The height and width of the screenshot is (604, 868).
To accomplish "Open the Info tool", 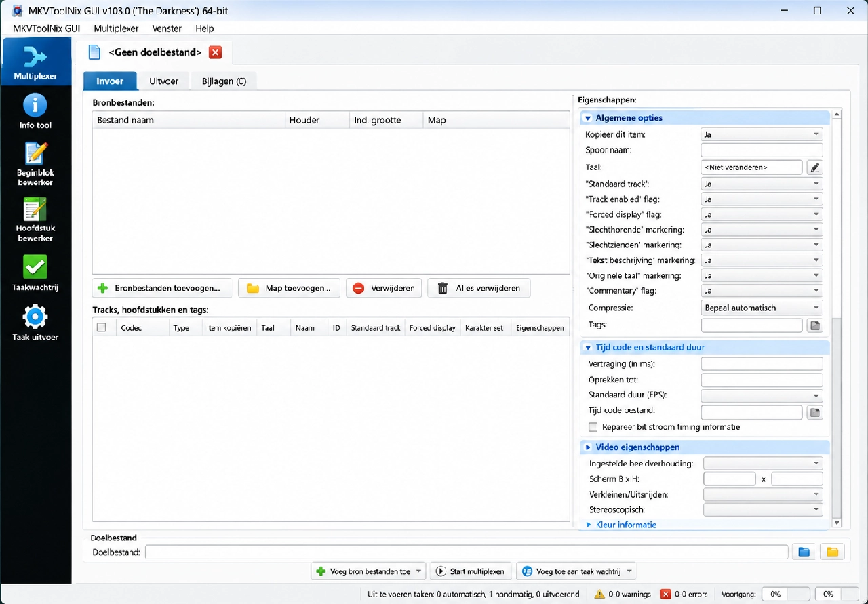I will pos(35,111).
